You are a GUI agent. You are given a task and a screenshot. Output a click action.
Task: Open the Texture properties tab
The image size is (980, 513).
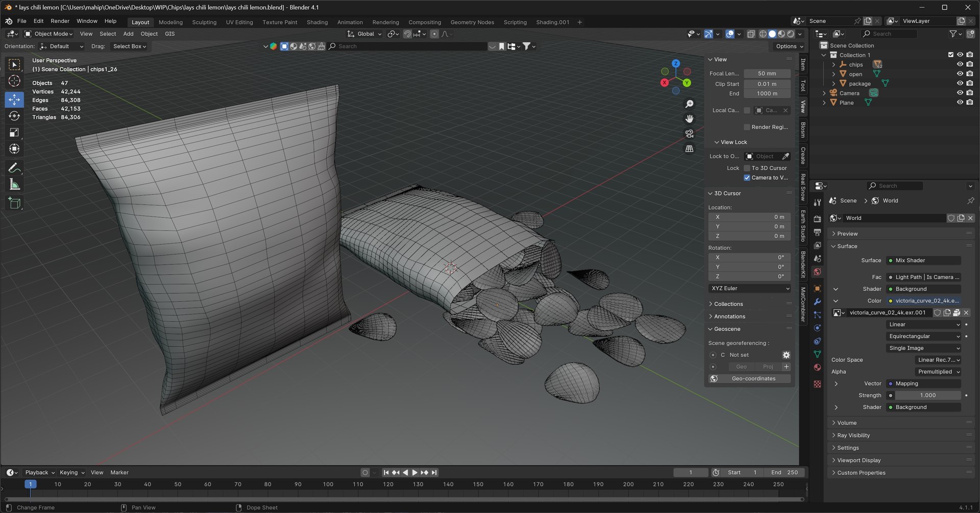point(817,384)
